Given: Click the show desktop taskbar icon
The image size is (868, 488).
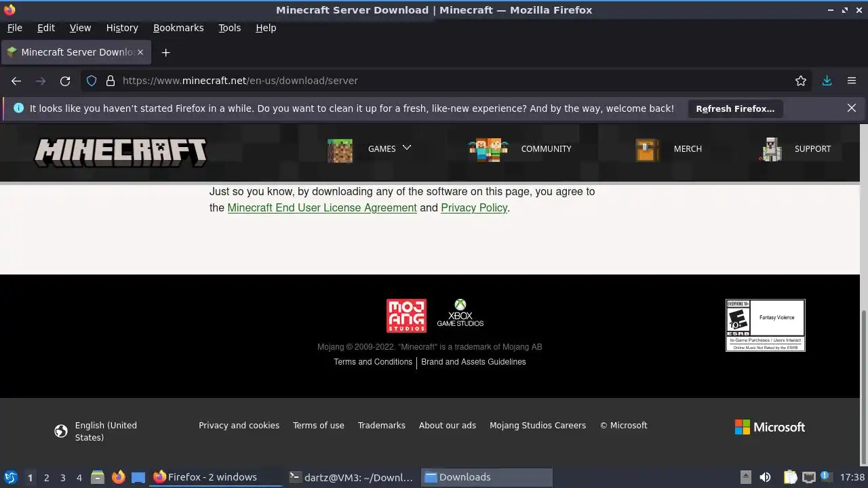Looking at the screenshot, I should (x=138, y=477).
